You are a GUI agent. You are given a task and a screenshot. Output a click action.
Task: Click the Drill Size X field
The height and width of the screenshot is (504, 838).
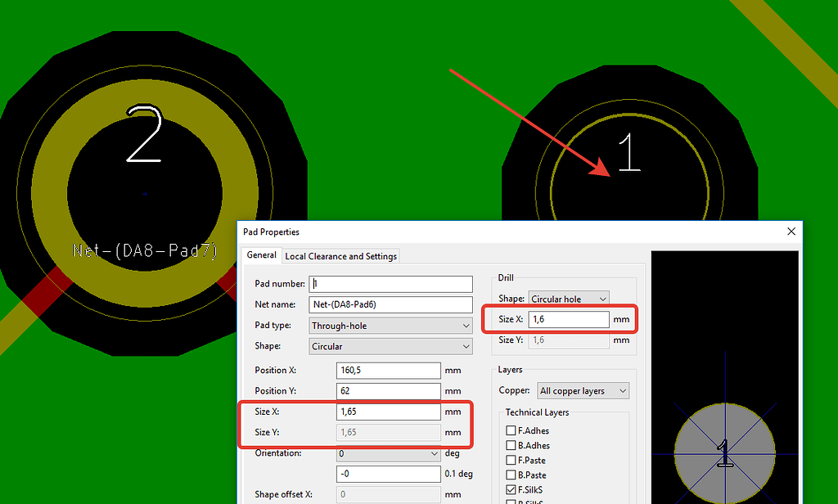tap(569, 319)
